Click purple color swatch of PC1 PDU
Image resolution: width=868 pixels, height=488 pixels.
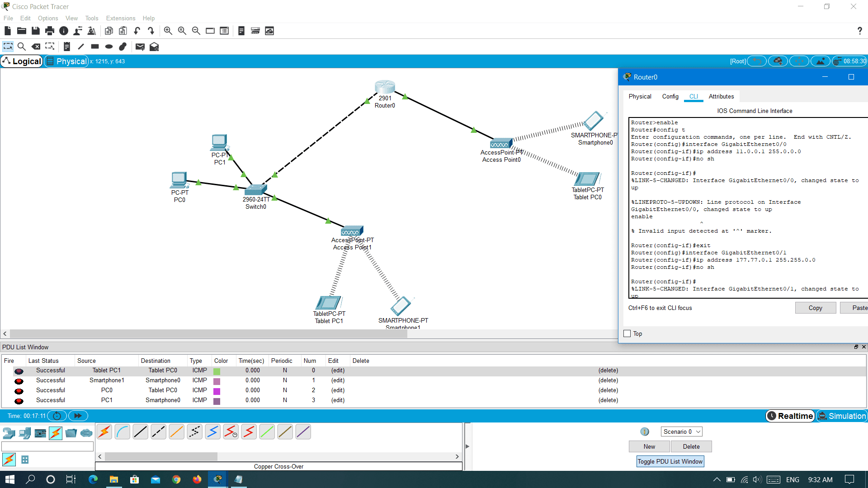tap(217, 401)
